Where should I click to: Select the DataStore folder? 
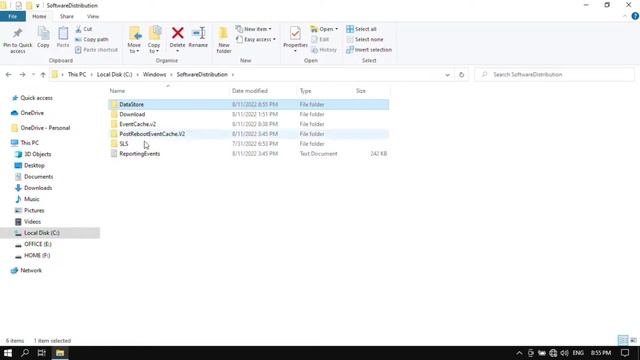point(249,104)
